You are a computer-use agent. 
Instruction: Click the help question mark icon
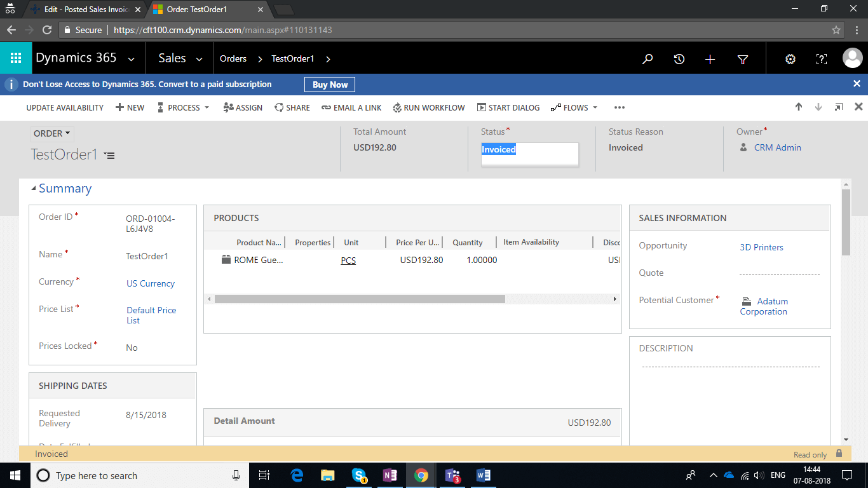tap(822, 59)
